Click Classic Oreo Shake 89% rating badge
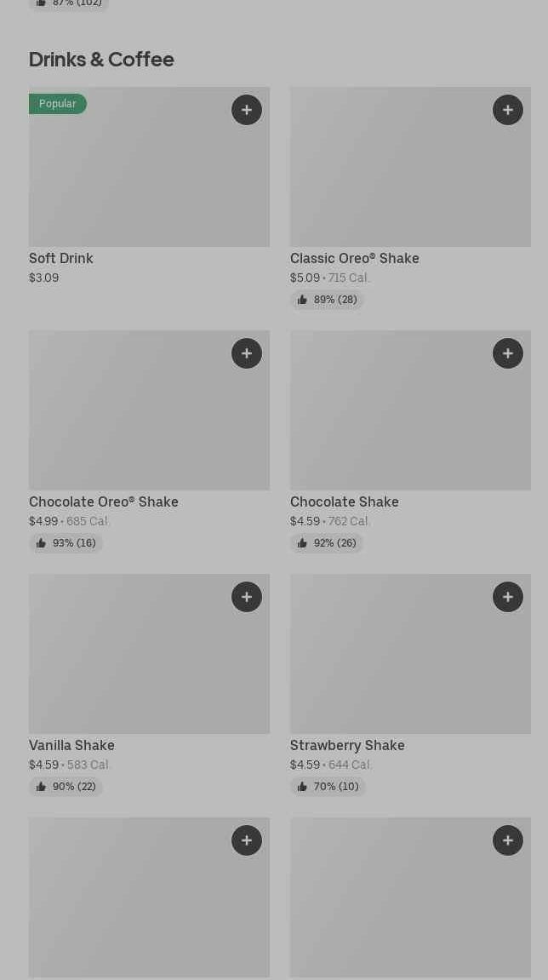 [x=327, y=300]
